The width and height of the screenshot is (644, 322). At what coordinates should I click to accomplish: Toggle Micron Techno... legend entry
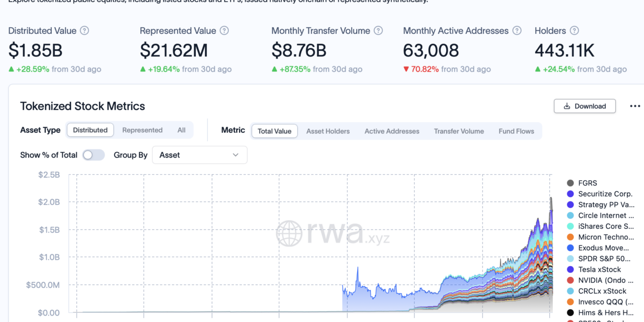click(x=601, y=237)
